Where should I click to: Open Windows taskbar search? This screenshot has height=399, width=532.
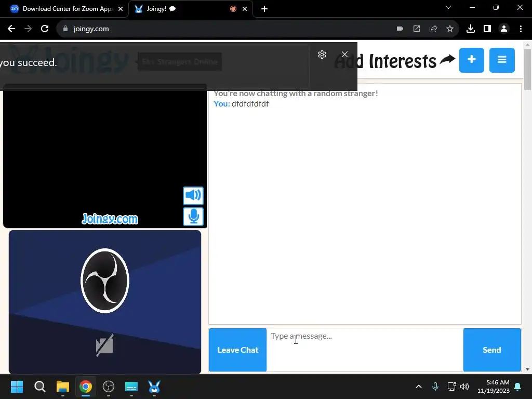(x=39, y=387)
